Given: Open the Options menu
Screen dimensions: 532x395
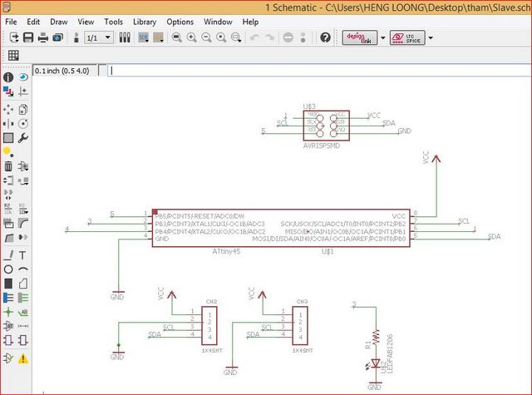Looking at the screenshot, I should coord(180,22).
